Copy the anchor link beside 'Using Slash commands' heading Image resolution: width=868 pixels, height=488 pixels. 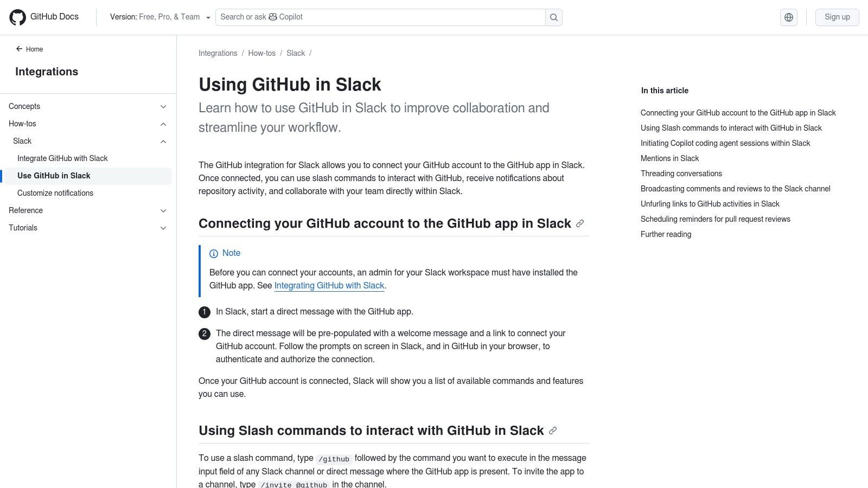[552, 430]
